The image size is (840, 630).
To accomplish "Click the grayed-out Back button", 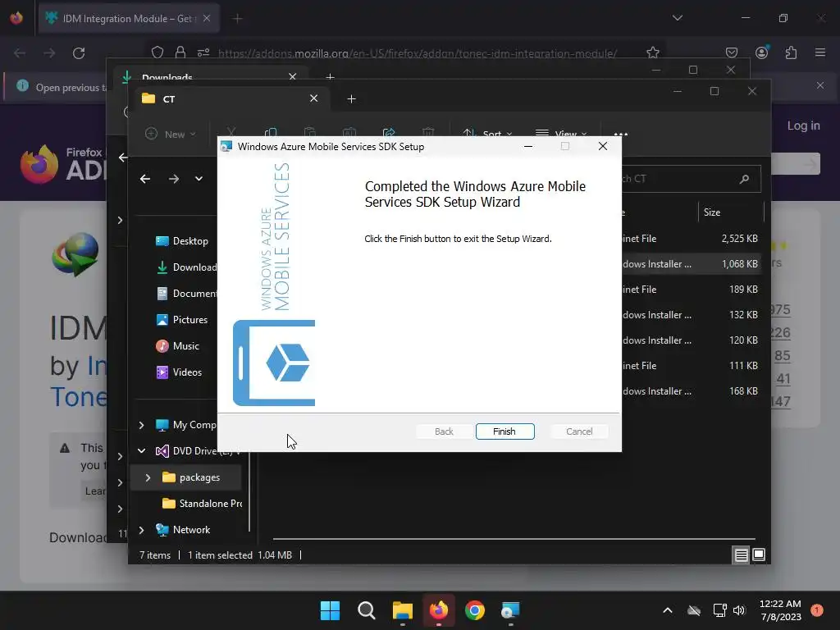I will coord(444,431).
